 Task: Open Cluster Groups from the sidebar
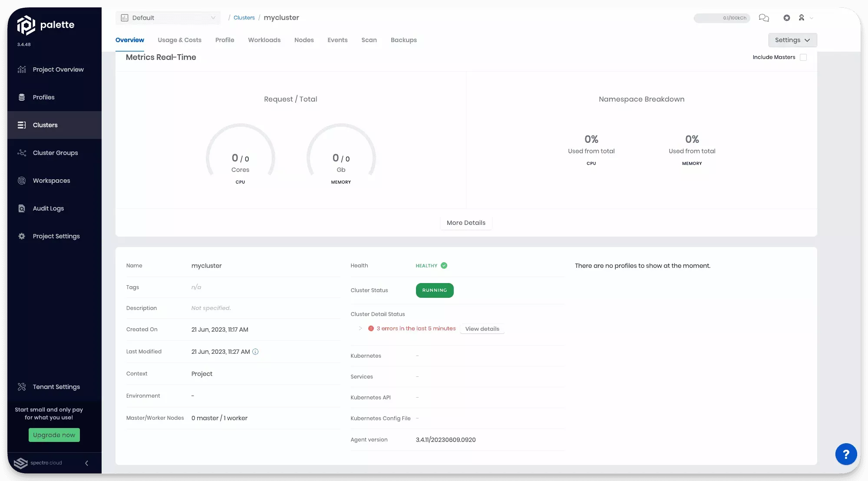(22, 153)
